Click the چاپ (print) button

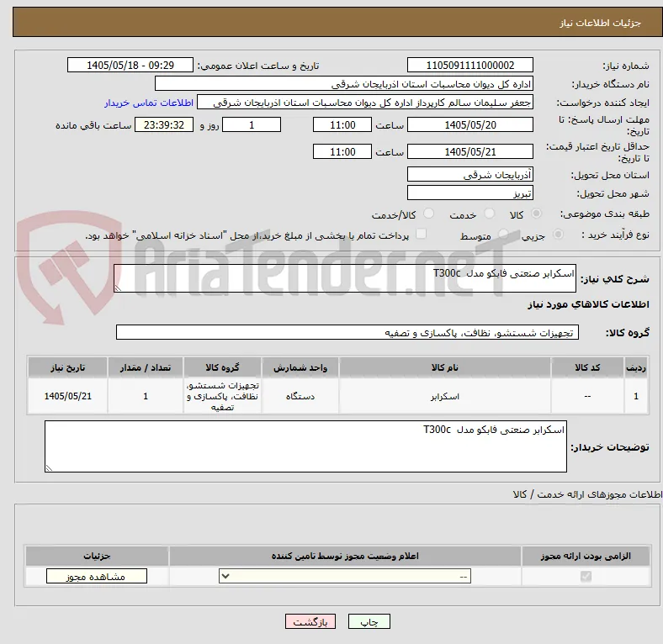369,621
